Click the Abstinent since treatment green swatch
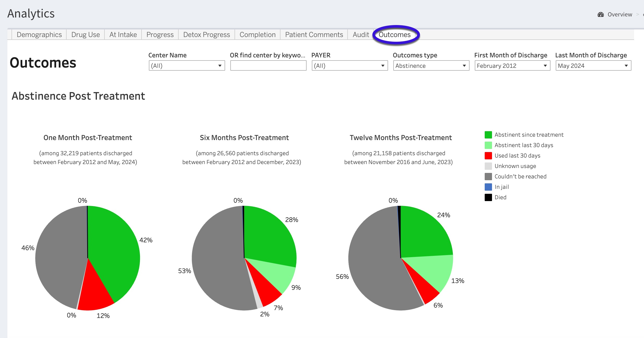Image resolution: width=644 pixels, height=338 pixels. pyautogui.click(x=488, y=135)
